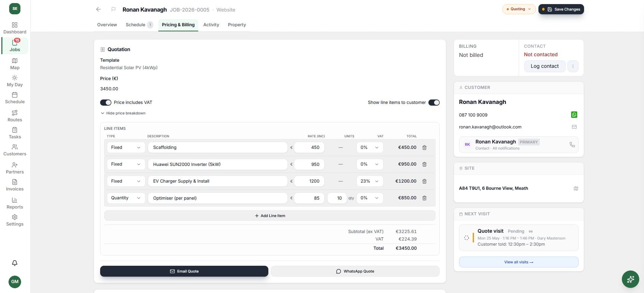Open Invoices in the sidebar
The height and width of the screenshot is (293, 644).
[15, 185]
